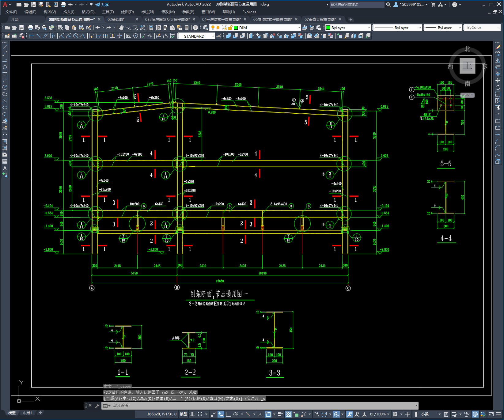Click the Plot (print) icon in standard toolbar
The image size is (504, 420).
coord(30,28)
